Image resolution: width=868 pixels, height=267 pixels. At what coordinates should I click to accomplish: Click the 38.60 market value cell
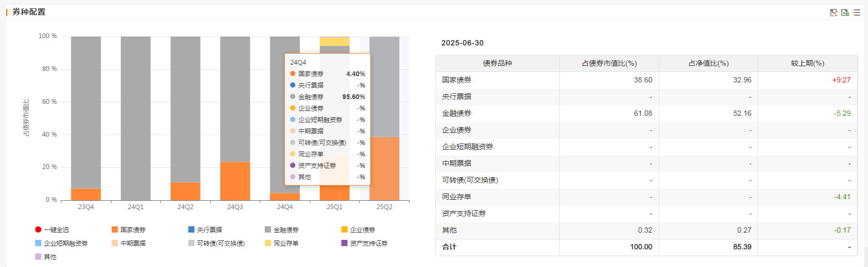tap(643, 80)
